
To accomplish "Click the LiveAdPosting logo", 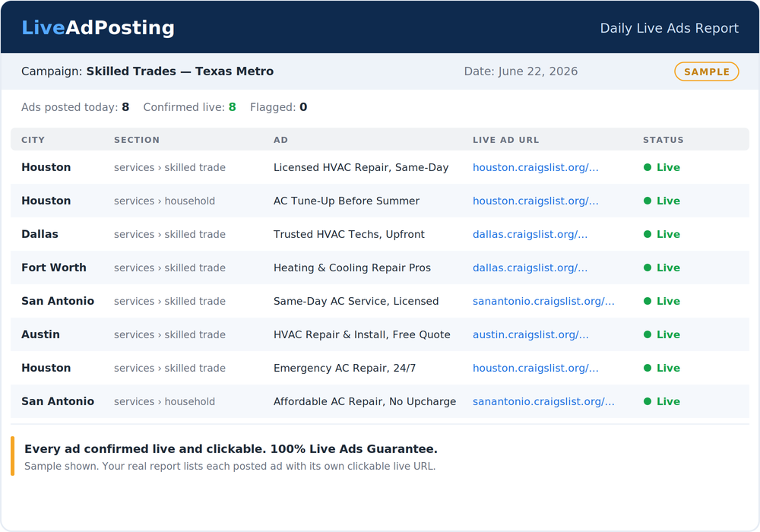I will [x=98, y=27].
